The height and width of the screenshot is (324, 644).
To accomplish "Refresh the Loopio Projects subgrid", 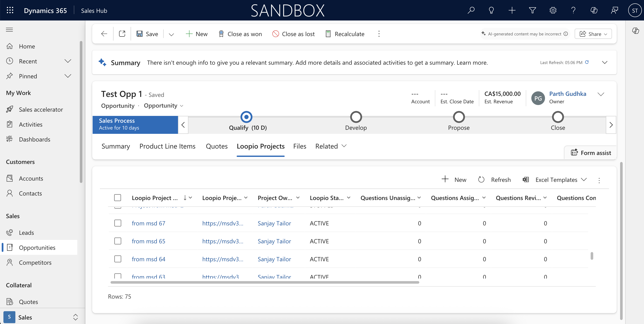I will click(494, 180).
